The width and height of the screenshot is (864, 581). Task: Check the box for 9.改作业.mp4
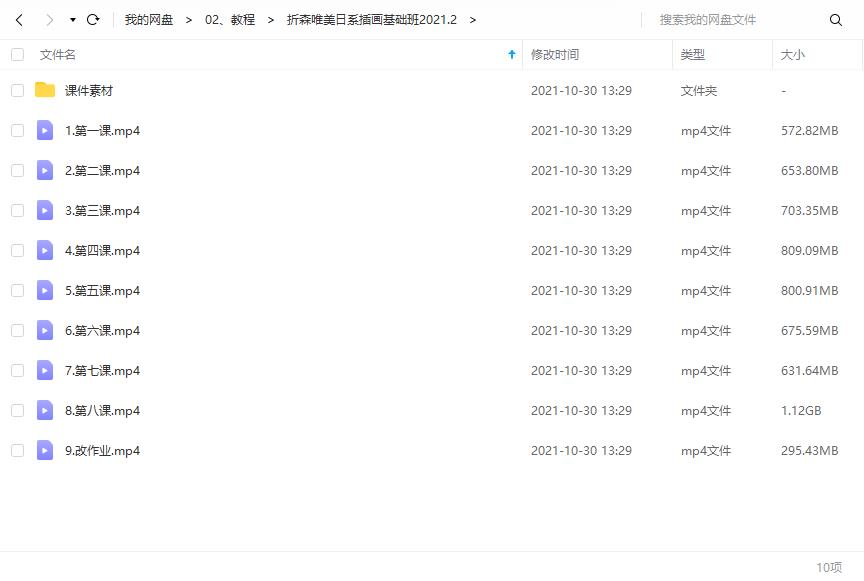(18, 450)
